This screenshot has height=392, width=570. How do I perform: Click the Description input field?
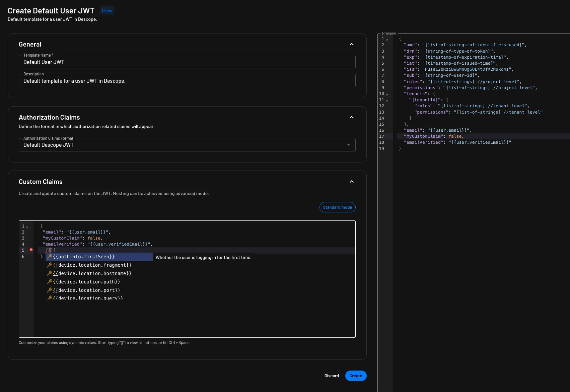click(x=187, y=81)
